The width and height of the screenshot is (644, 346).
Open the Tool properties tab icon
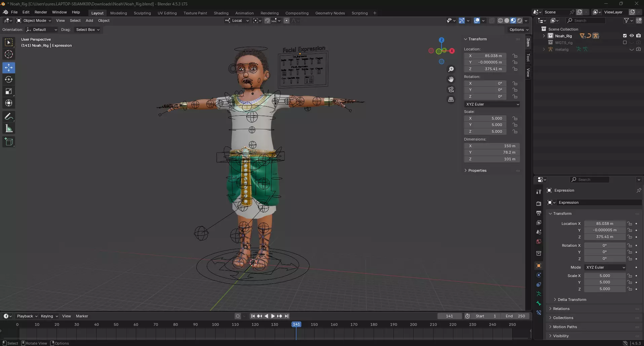[x=539, y=191]
